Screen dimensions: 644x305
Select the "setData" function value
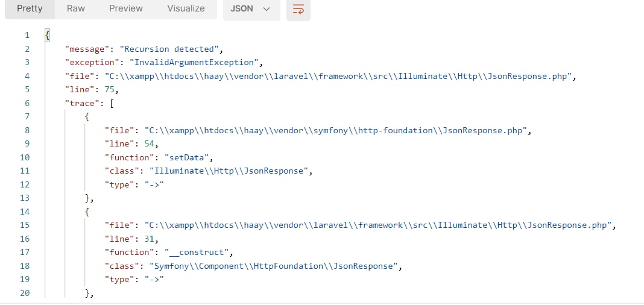click(186, 158)
